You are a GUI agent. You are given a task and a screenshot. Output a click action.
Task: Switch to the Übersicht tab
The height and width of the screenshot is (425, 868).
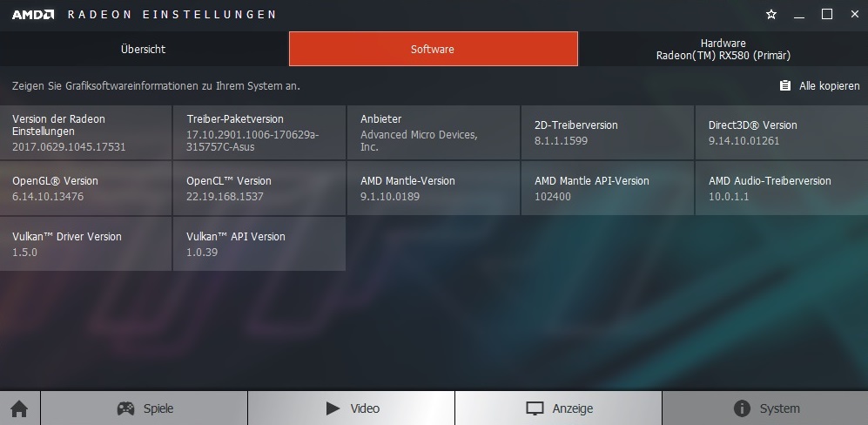click(144, 49)
